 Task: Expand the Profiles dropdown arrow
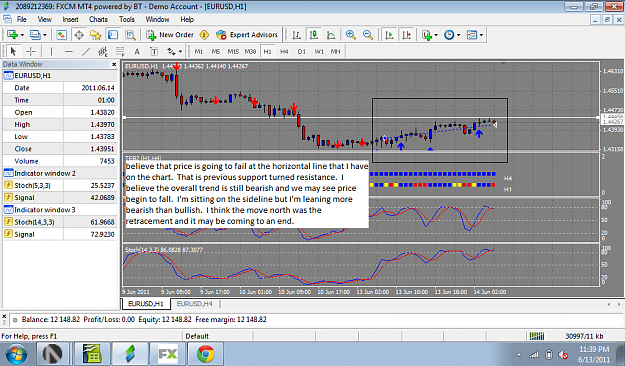coord(45,35)
